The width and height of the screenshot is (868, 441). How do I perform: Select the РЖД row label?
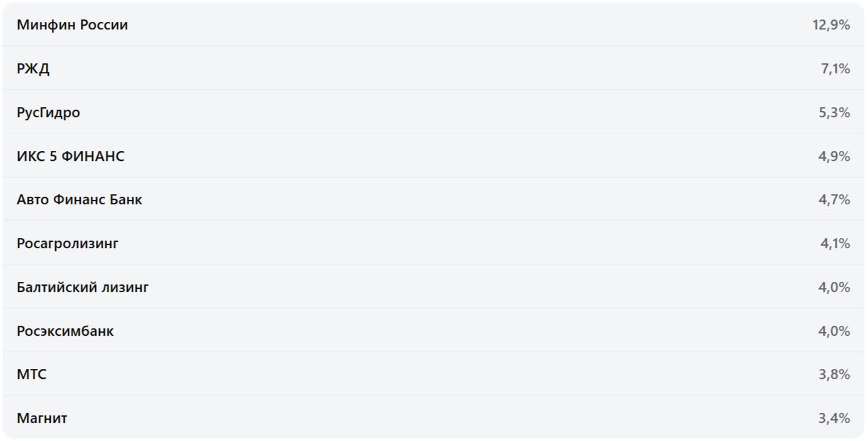33,69
